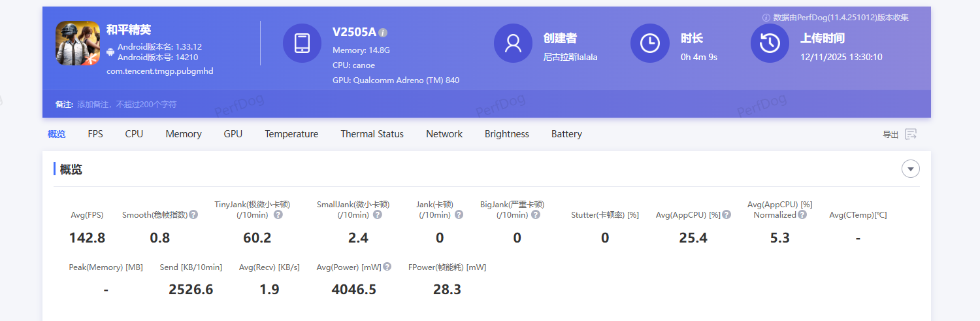
Task: Collapse the 概览 overview panel
Action: click(910, 169)
